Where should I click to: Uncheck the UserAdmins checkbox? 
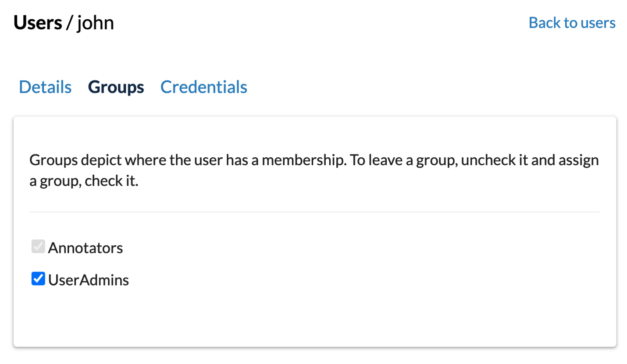(x=38, y=279)
